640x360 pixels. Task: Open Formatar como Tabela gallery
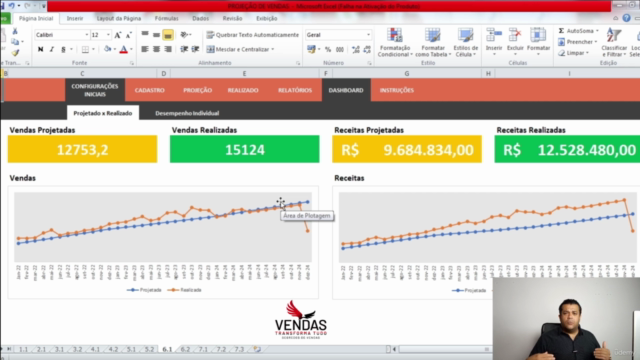point(433,42)
